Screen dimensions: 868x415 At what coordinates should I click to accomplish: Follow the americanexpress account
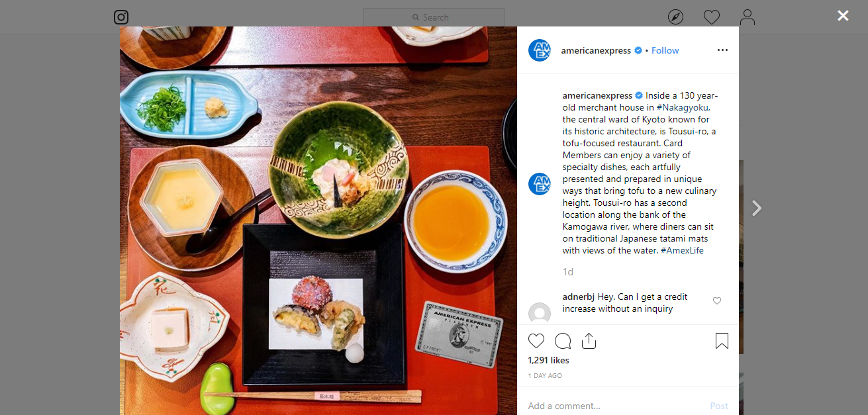click(x=665, y=50)
